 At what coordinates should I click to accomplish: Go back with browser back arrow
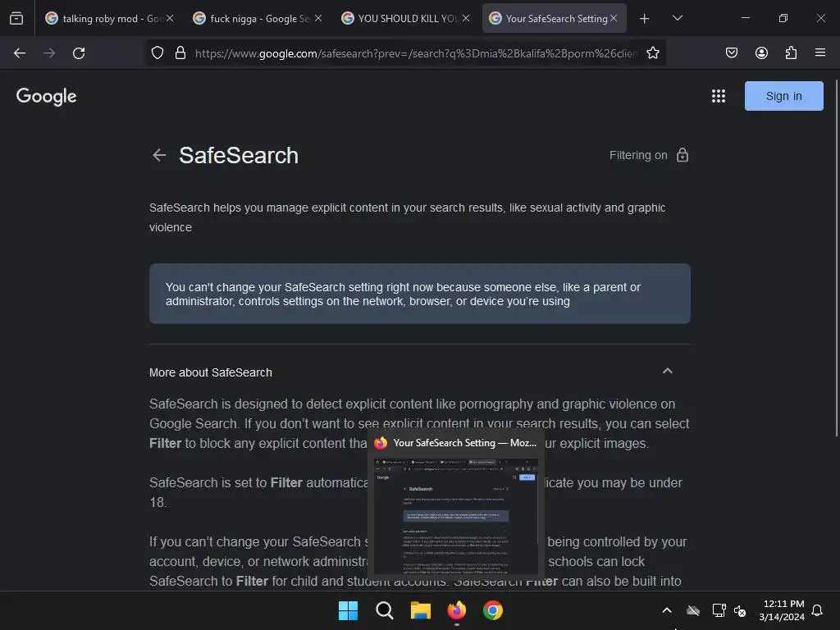tap(20, 53)
